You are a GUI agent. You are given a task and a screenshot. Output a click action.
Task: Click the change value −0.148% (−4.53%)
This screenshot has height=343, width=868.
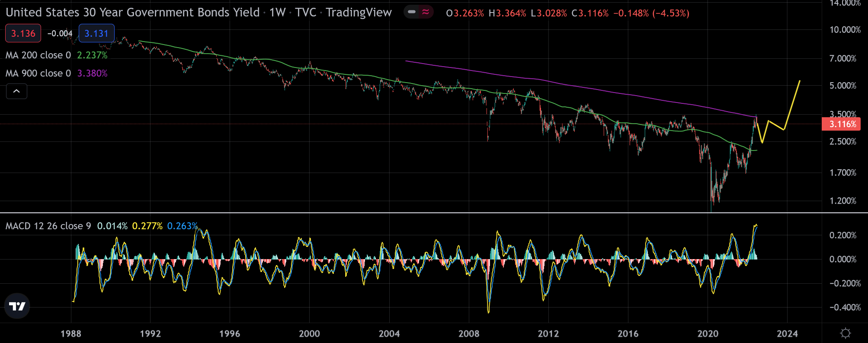[651, 13]
